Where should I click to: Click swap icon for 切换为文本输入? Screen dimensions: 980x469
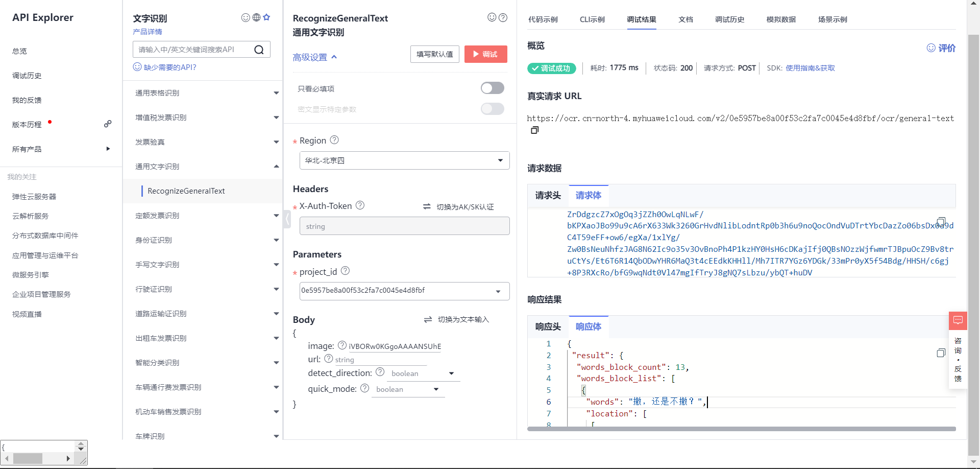tap(428, 319)
